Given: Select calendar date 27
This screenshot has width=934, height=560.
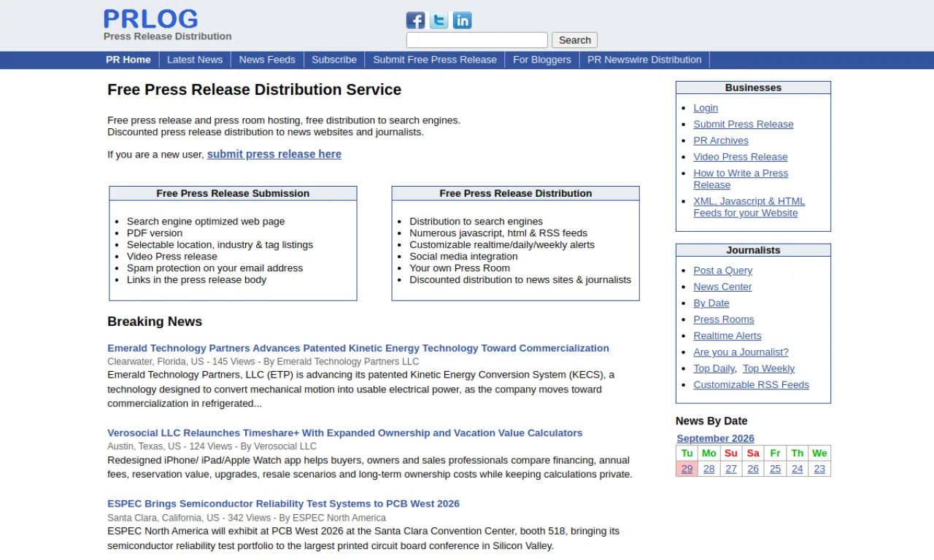Looking at the screenshot, I should (731, 469).
